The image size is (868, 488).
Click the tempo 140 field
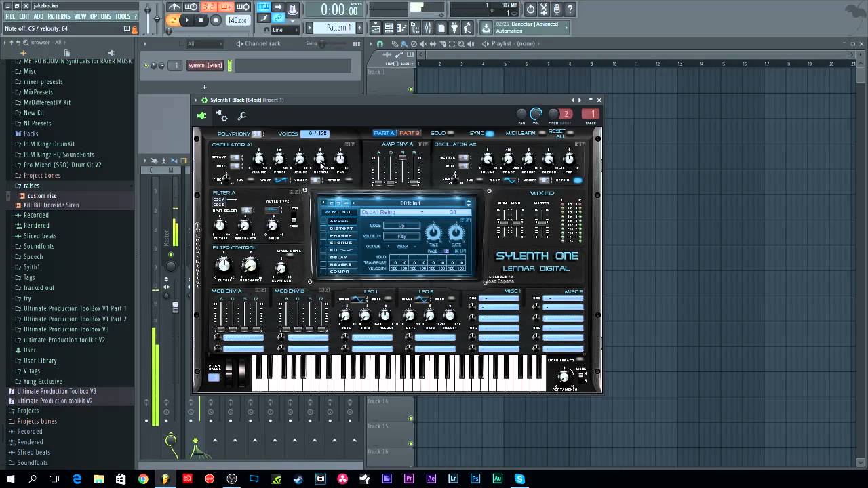tap(237, 20)
